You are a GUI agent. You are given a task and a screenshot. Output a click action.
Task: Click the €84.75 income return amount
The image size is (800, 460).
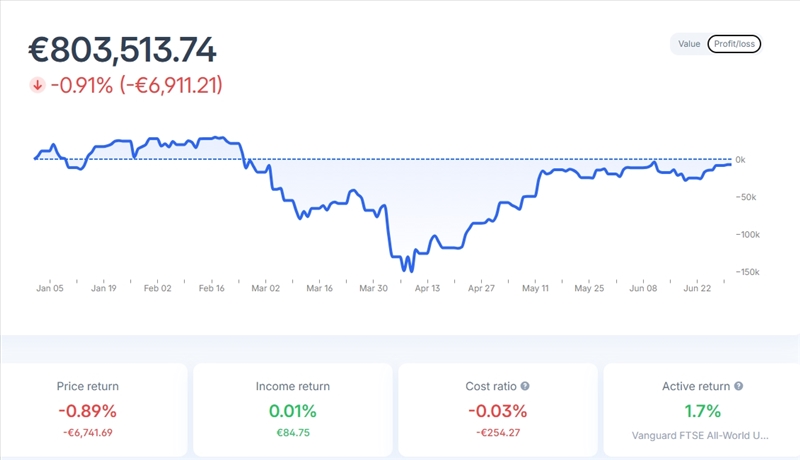point(292,433)
